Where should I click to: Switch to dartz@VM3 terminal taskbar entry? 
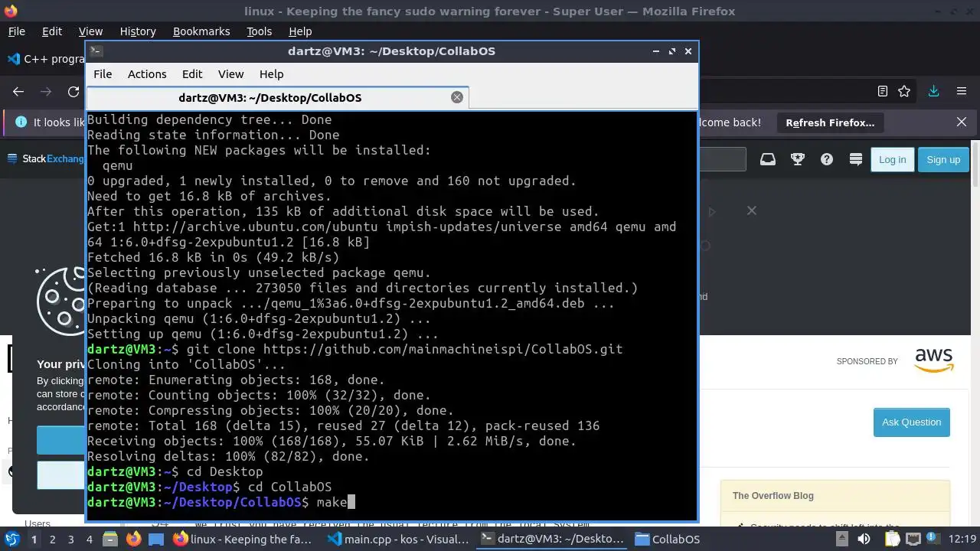[551, 539]
